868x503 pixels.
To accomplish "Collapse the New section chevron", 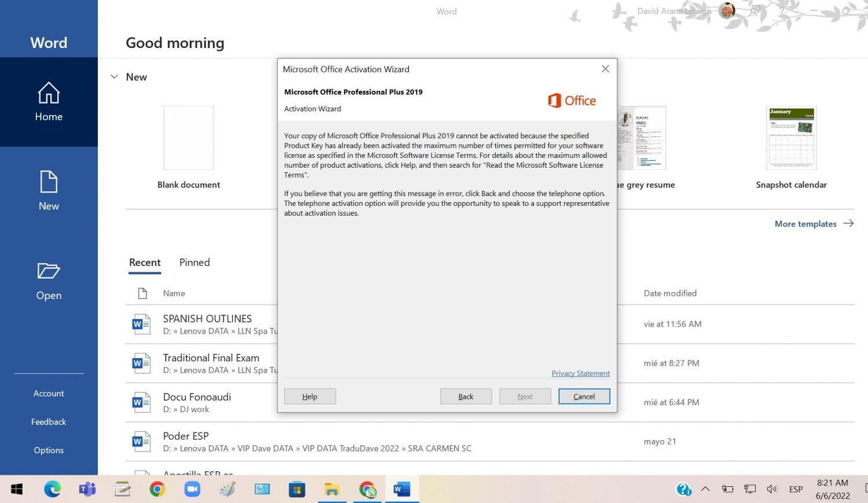I will 115,77.
